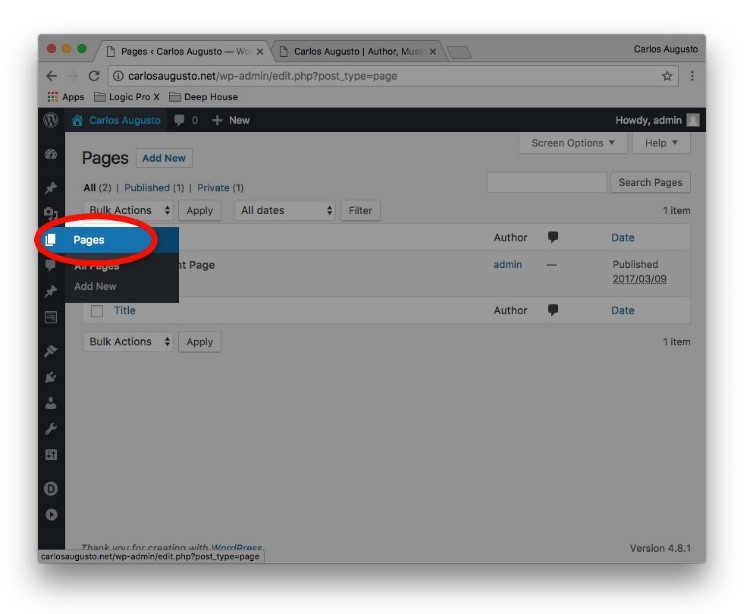Click the WordPress logo in admin bar
This screenshot has width=753, height=614.
pyautogui.click(x=51, y=120)
